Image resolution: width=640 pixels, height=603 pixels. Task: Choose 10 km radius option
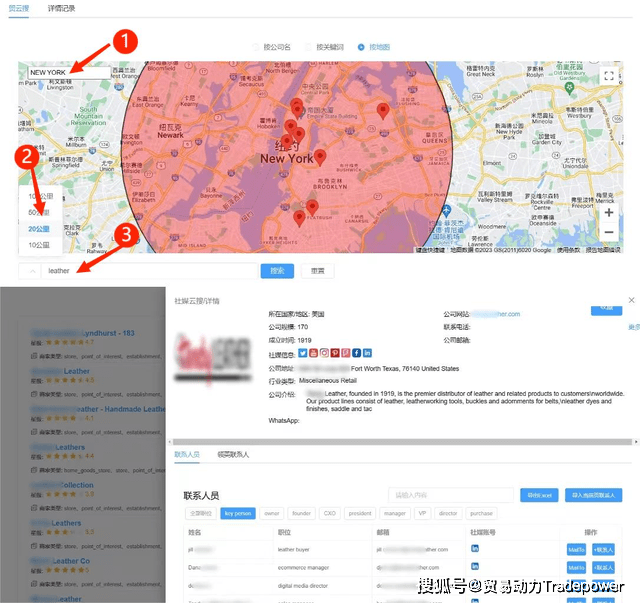click(x=39, y=245)
